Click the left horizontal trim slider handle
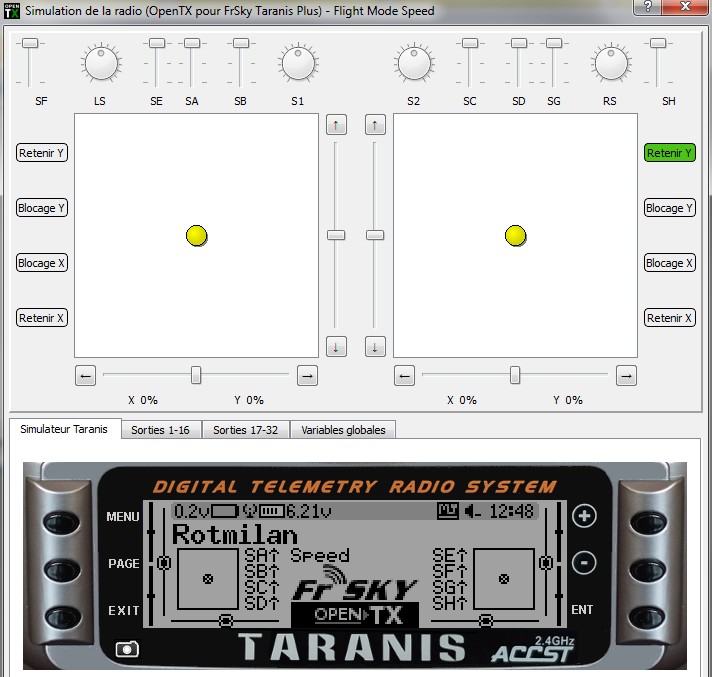This screenshot has height=677, width=712. [196, 375]
